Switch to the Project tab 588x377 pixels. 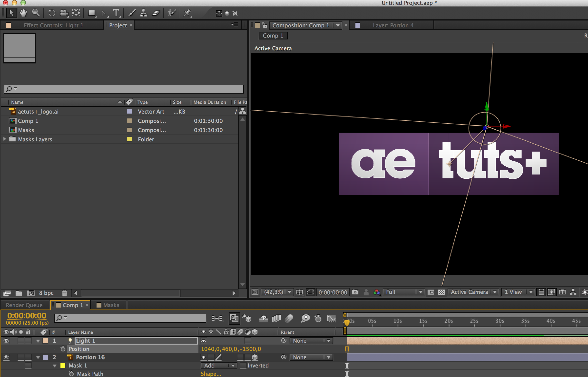point(118,25)
